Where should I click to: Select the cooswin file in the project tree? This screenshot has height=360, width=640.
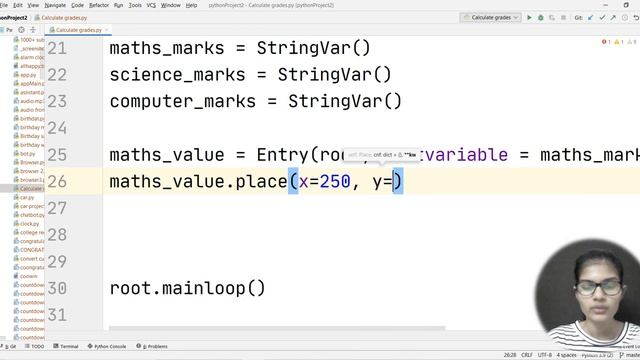coord(25,276)
